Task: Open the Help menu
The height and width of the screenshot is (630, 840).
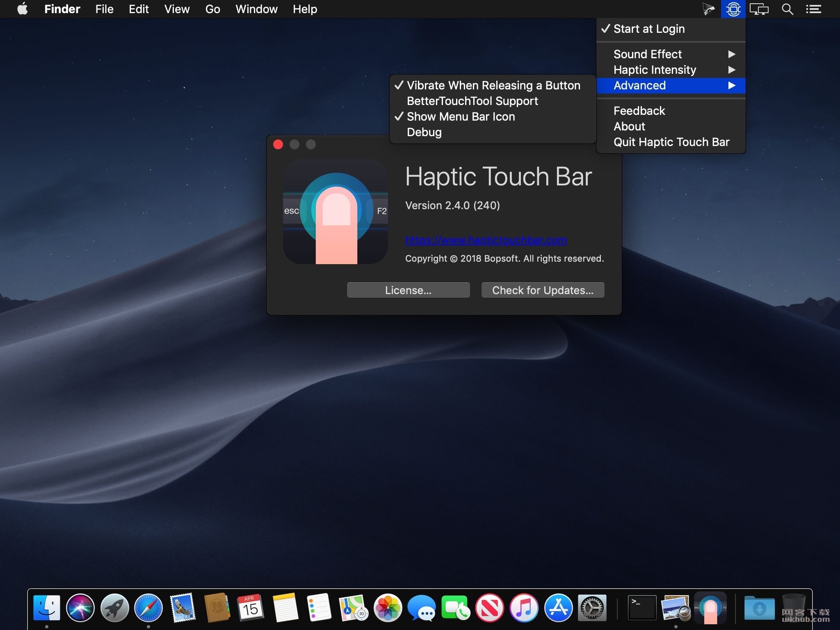Action: (x=305, y=9)
